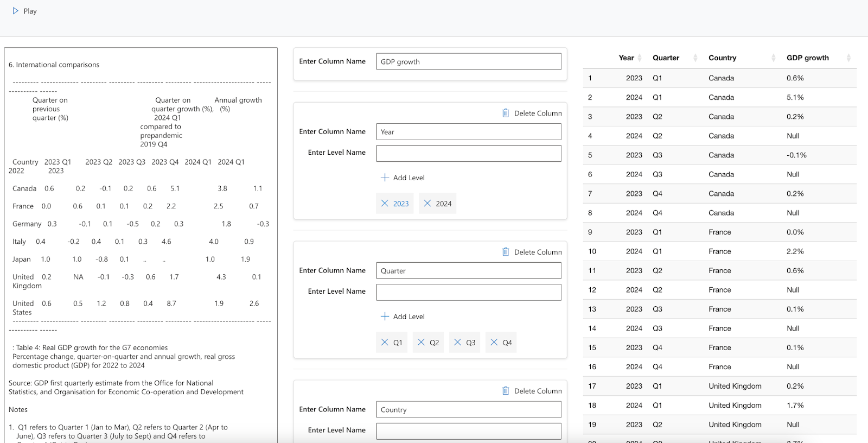Remove the Q1 level tag
Screen dimensions: 868x443
[385, 343]
